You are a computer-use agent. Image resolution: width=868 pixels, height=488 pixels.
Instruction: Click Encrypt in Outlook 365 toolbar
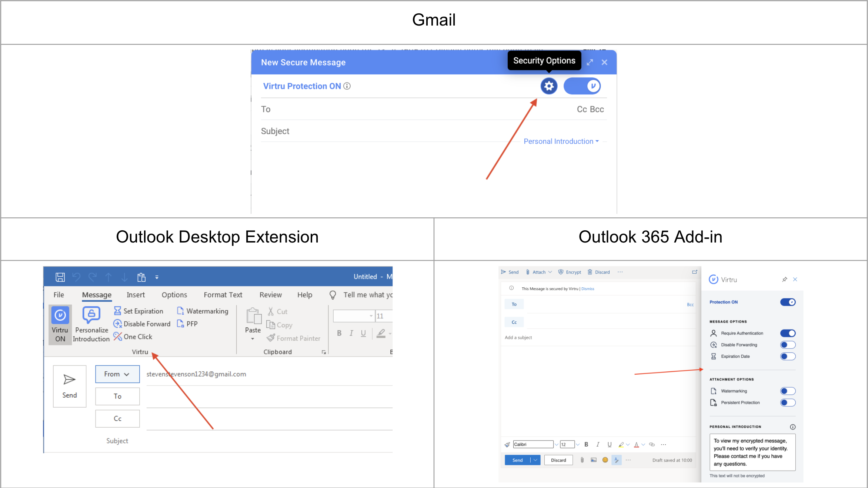(570, 272)
